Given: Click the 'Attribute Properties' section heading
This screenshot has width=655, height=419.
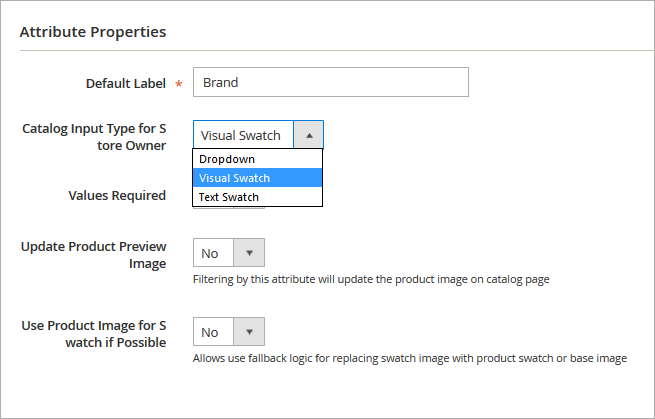Looking at the screenshot, I should 93,31.
